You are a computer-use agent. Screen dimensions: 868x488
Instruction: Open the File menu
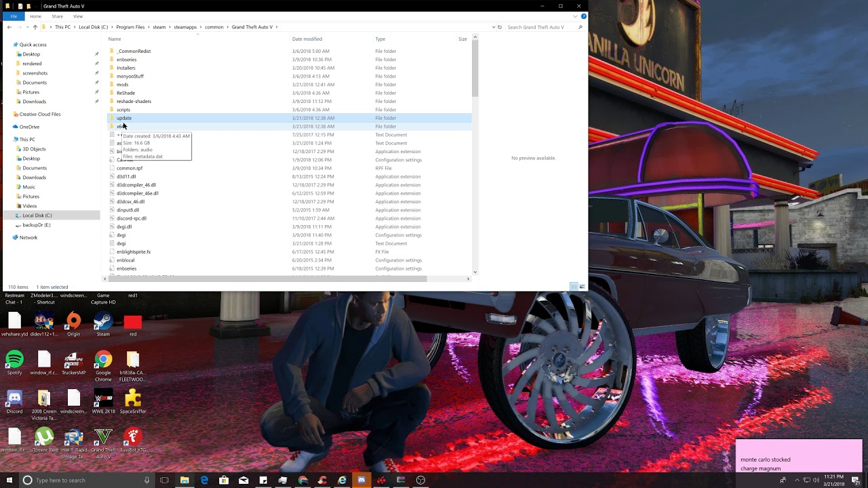tap(13, 16)
